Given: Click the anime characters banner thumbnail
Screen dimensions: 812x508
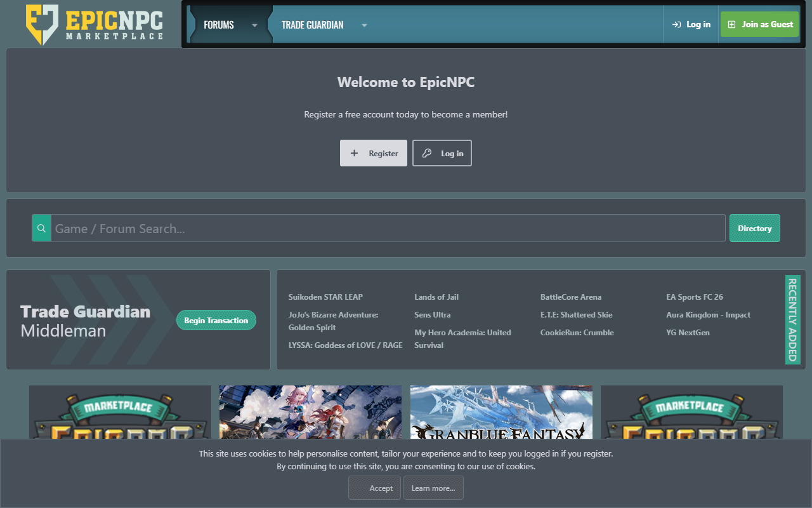Looking at the screenshot, I should tap(310, 412).
